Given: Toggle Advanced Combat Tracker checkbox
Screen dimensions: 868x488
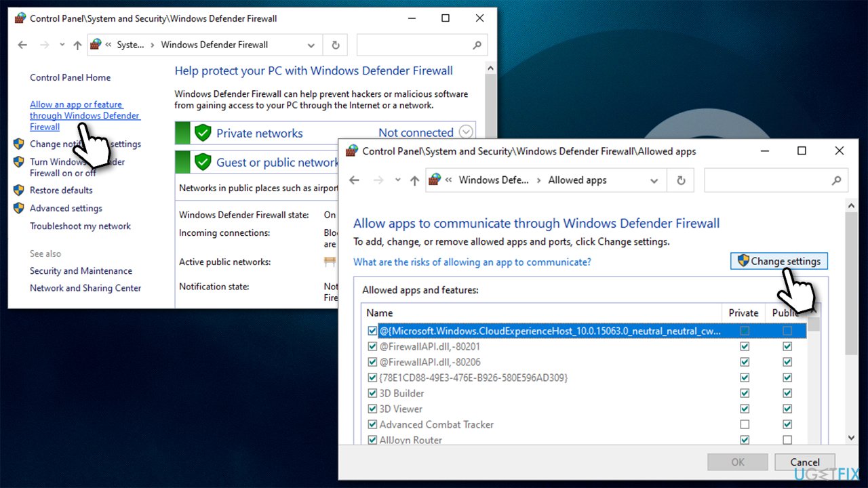Looking at the screenshot, I should (372, 424).
